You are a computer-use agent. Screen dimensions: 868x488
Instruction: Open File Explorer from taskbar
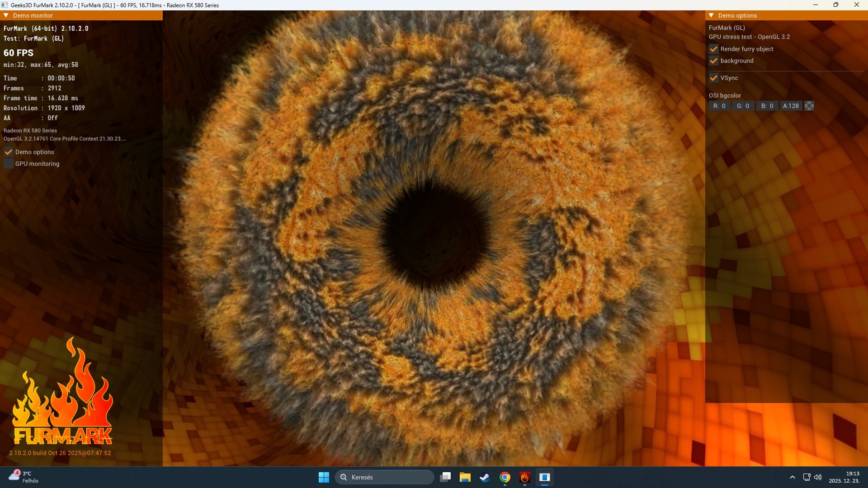click(x=465, y=477)
